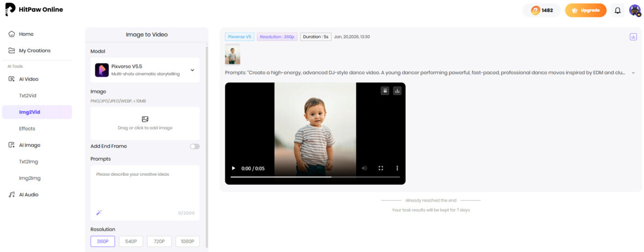Select 360P resolution option
644x252 pixels.
[x=103, y=242]
